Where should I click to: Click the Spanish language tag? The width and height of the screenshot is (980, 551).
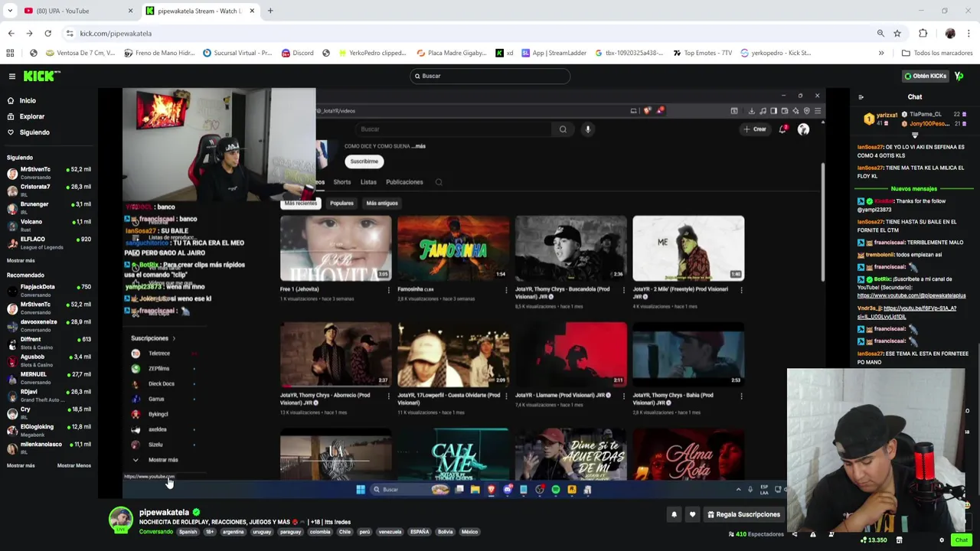[x=188, y=532]
